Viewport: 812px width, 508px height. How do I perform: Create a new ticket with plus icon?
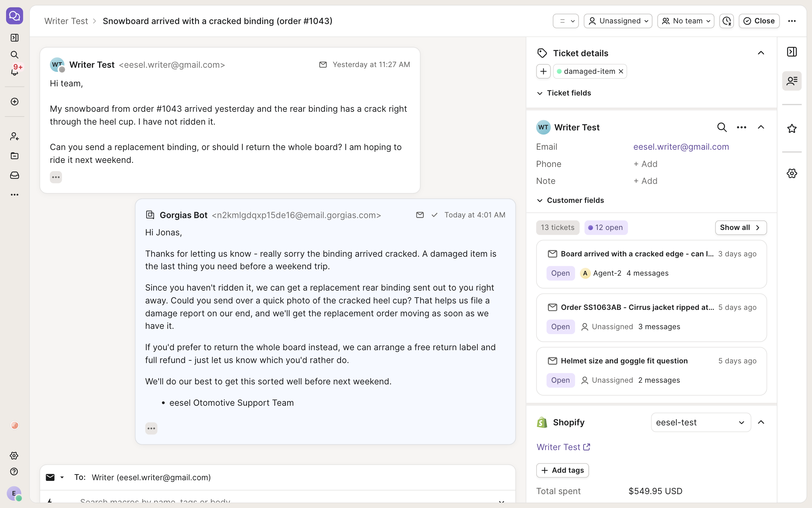(15, 102)
